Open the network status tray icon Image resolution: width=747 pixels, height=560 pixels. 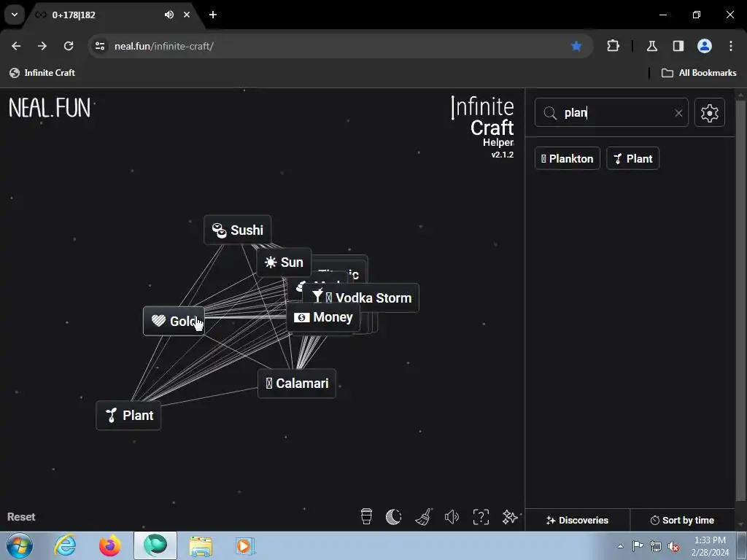pos(656,546)
